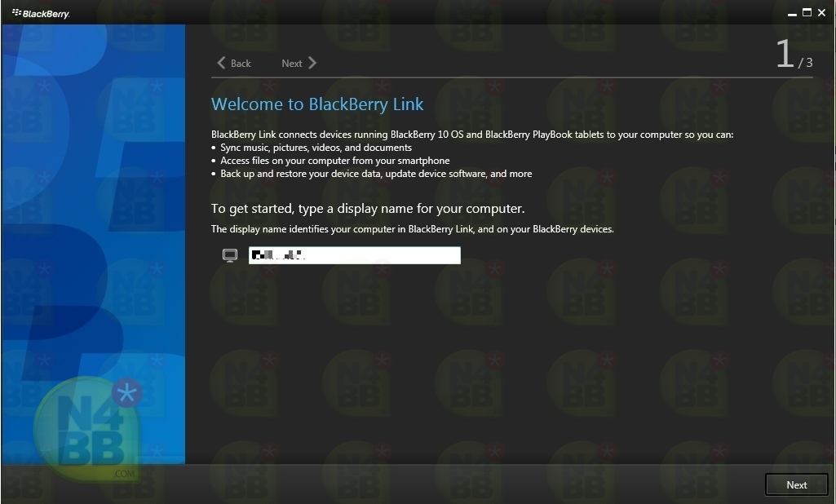
Task: Click the computer monitor icon
Action: click(x=230, y=255)
